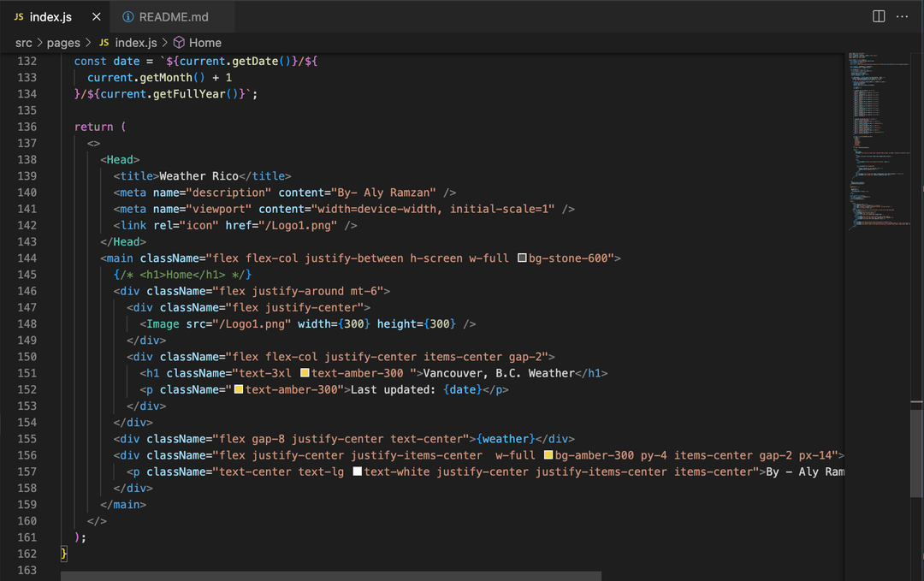Click the bg-amber-300 color swatch
This screenshot has width=924, height=581.
[x=548, y=455]
